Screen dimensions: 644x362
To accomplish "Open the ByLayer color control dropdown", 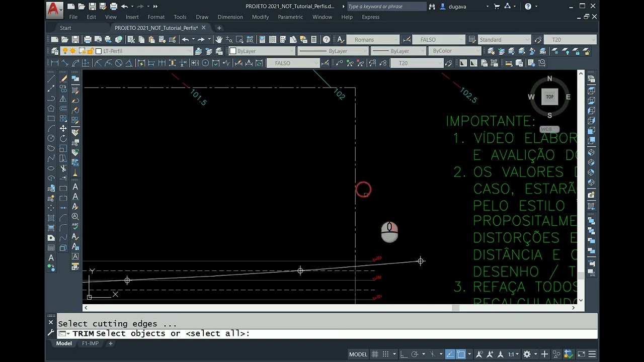I will [x=262, y=51].
